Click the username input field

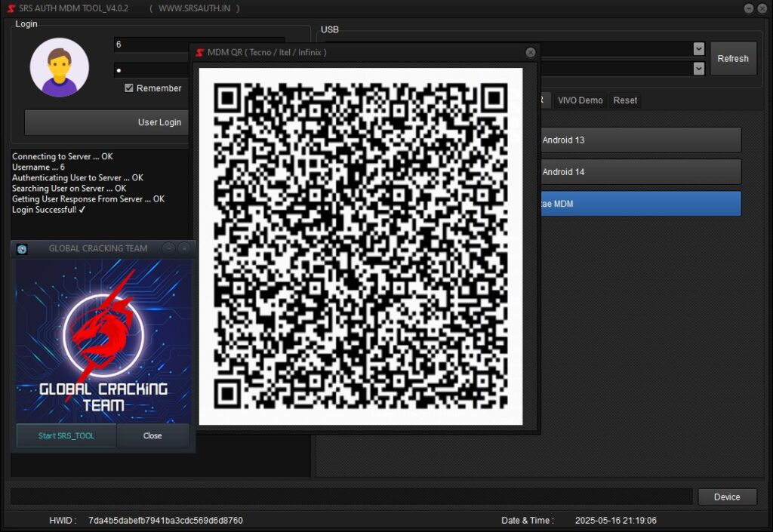point(151,45)
